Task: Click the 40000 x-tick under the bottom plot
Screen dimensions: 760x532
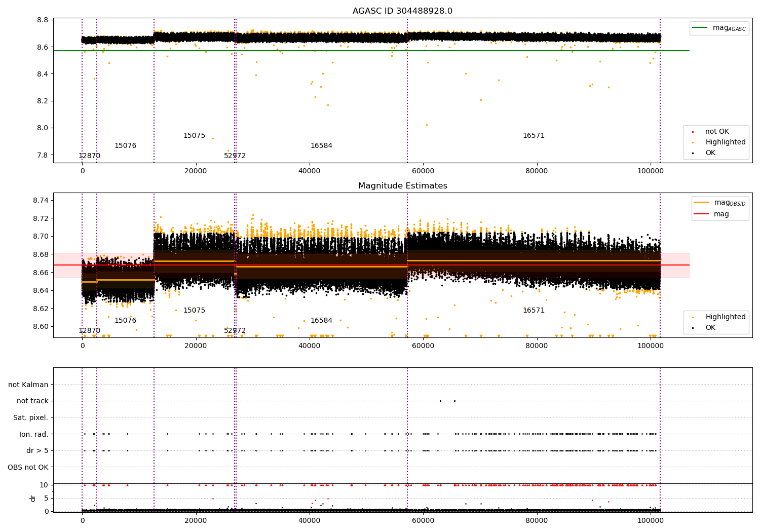Action: [309, 520]
